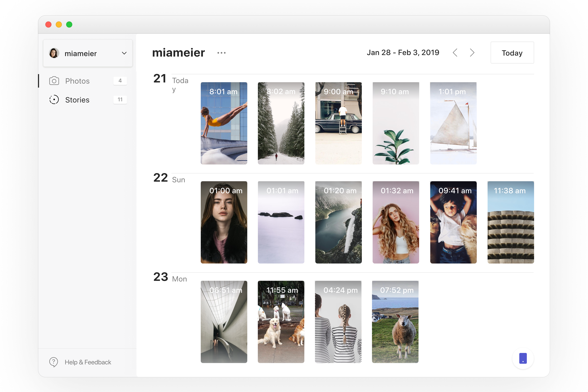Go to the next week with right arrow

[x=472, y=53]
